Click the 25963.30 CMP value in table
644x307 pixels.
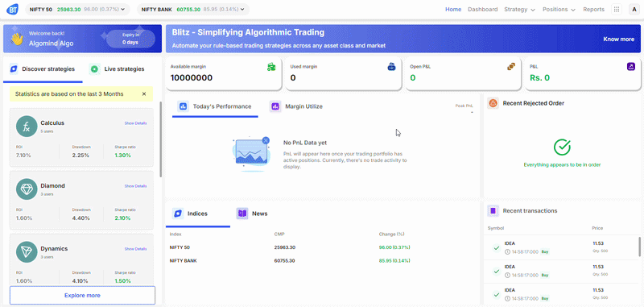coord(285,247)
